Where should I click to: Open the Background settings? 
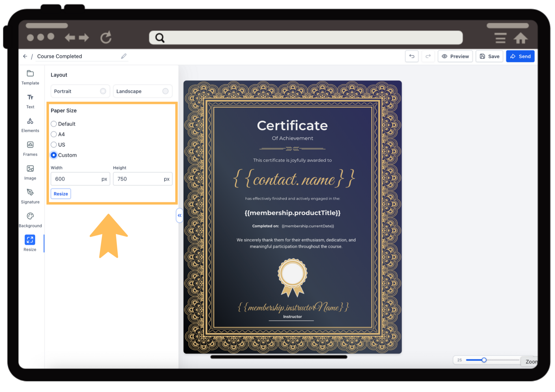[30, 220]
